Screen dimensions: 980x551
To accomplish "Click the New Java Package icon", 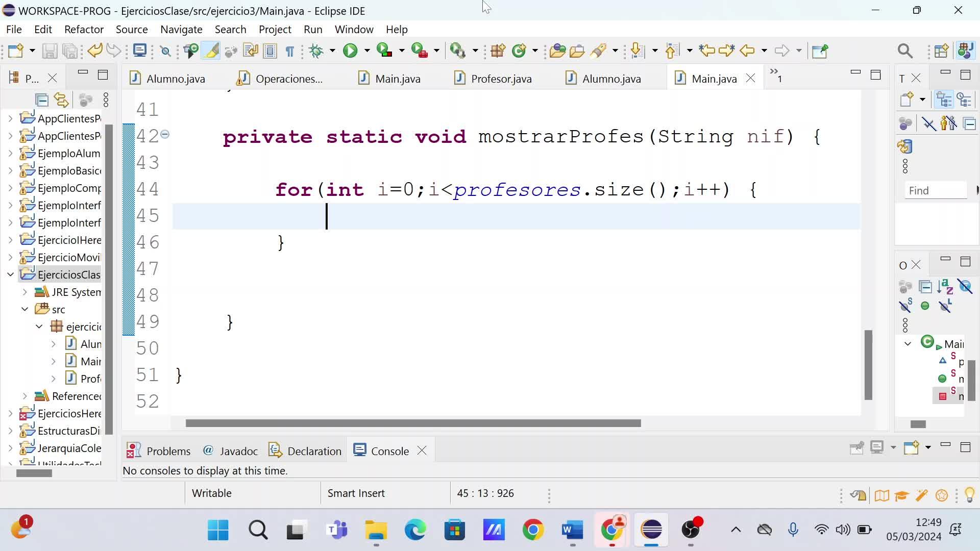I will pyautogui.click(x=498, y=51).
